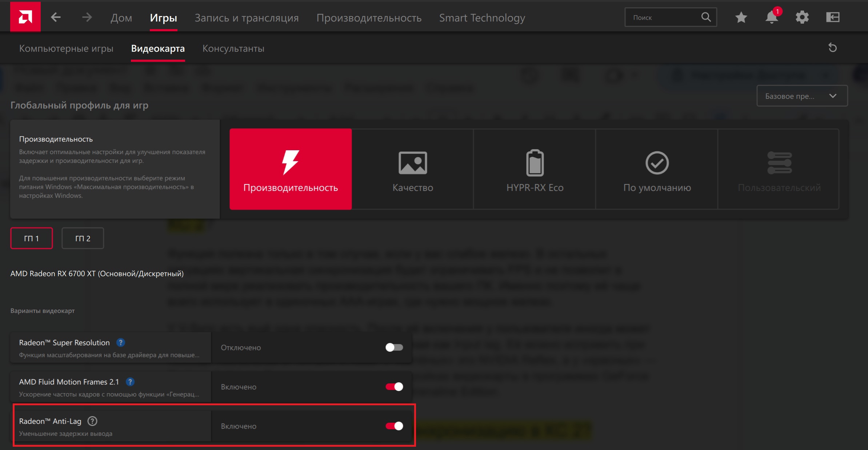The width and height of the screenshot is (868, 450).
Task: Open settings gear icon
Action: coord(802,17)
